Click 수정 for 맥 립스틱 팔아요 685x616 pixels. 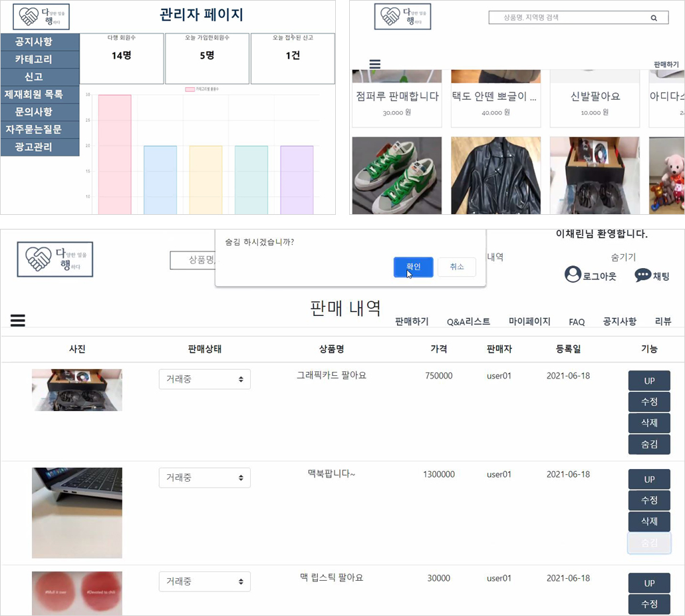[649, 604]
